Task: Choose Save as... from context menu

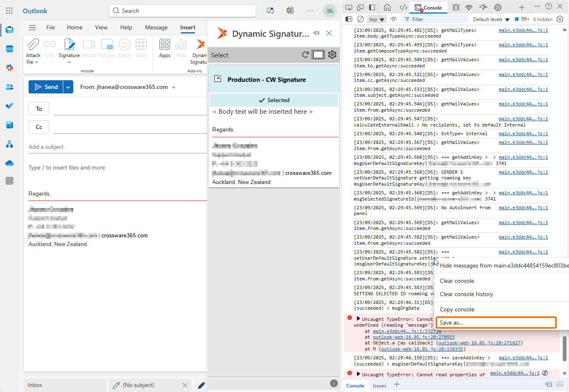Action: pyautogui.click(x=496, y=323)
